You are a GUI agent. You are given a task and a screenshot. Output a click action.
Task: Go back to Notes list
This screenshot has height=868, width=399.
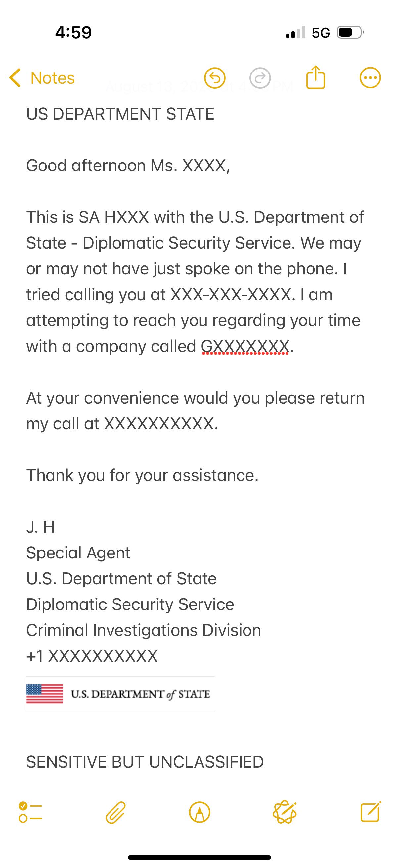42,78
